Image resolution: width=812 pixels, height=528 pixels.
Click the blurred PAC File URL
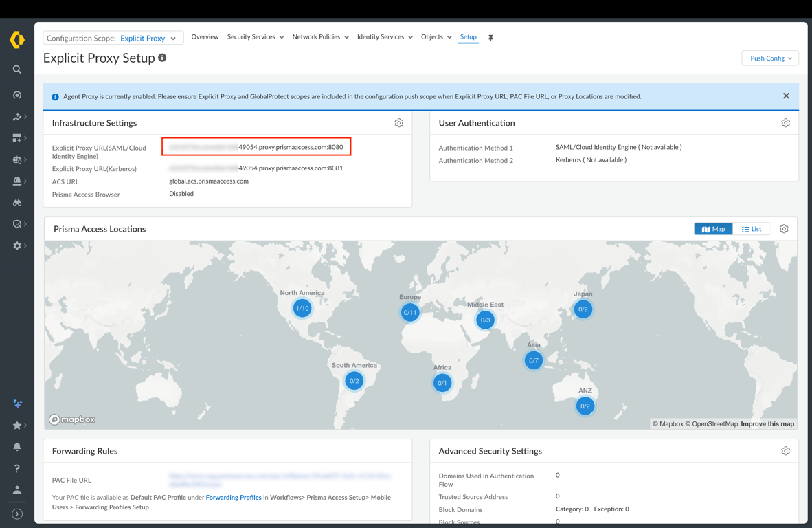(280, 480)
